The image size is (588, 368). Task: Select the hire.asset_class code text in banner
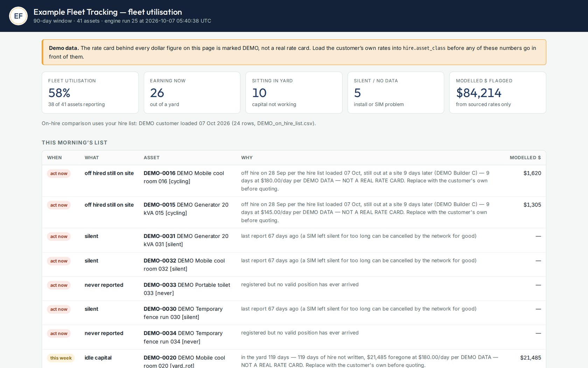point(424,48)
